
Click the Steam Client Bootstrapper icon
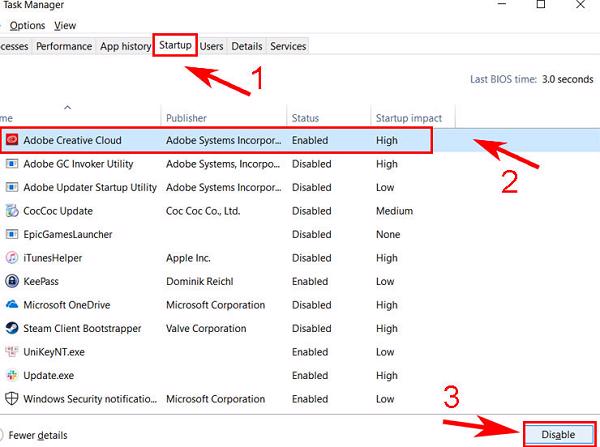tap(12, 328)
